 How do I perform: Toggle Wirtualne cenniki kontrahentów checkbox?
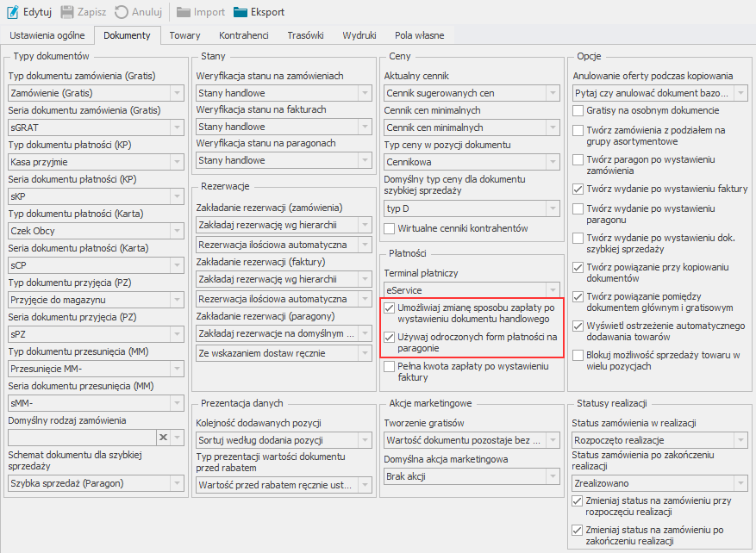click(x=390, y=228)
